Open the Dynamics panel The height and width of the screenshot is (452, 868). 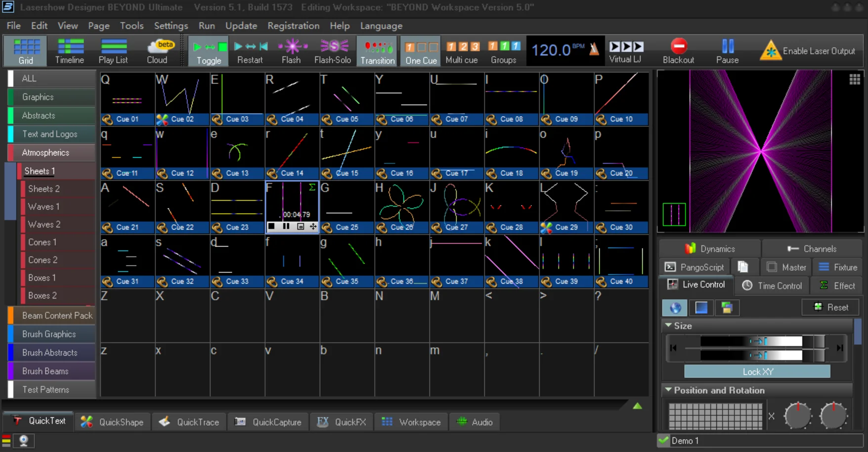tap(710, 248)
